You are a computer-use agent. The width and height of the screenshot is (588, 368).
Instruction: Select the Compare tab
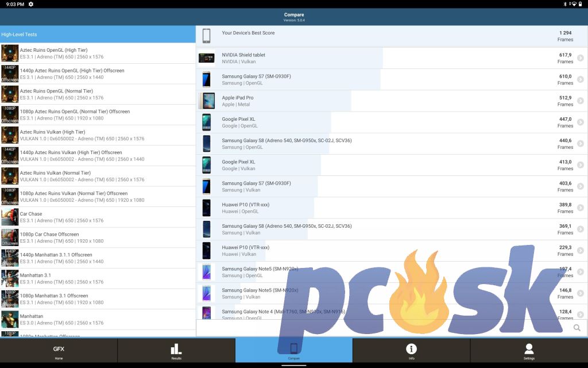click(294, 350)
